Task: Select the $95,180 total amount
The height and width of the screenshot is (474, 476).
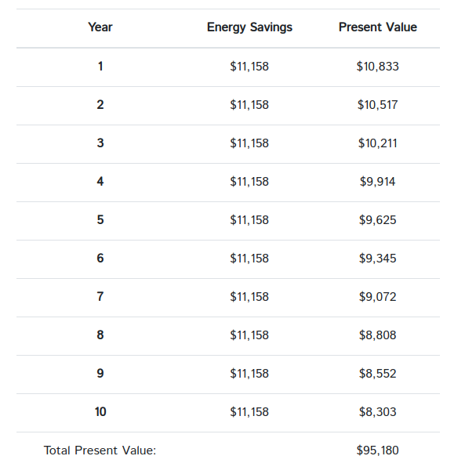Action: click(378, 450)
